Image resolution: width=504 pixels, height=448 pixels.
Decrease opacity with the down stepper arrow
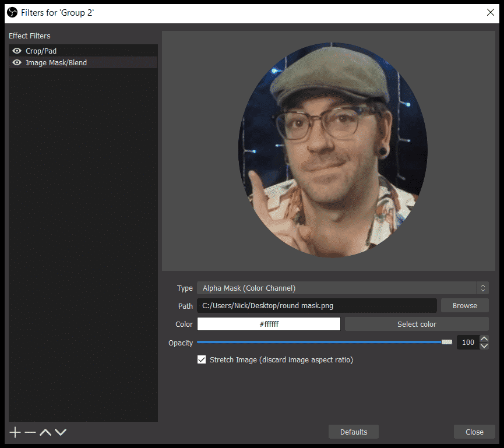point(484,346)
